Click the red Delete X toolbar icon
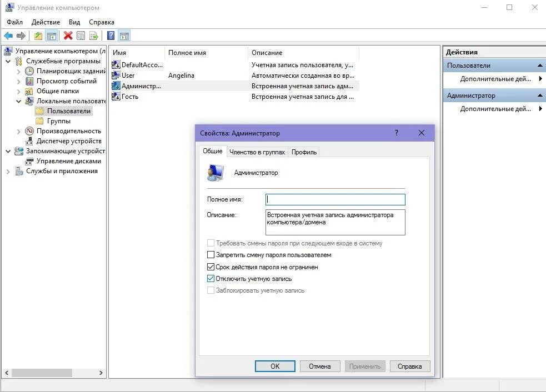This screenshot has height=392, width=546. 68,36
